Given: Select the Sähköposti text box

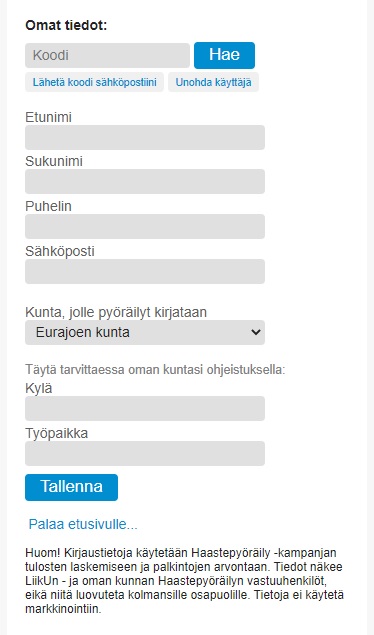Looking at the screenshot, I should coord(145,271).
